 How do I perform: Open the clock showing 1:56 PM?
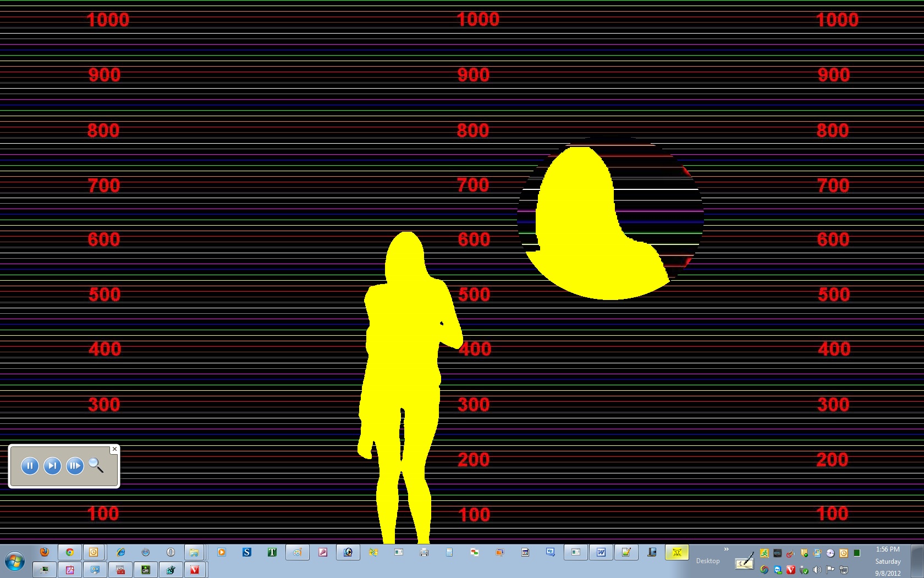(888, 549)
